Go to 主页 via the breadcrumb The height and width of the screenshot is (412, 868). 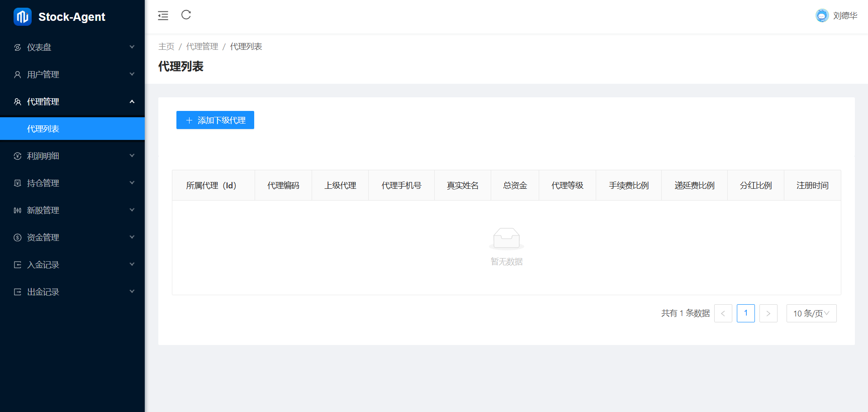[166, 47]
